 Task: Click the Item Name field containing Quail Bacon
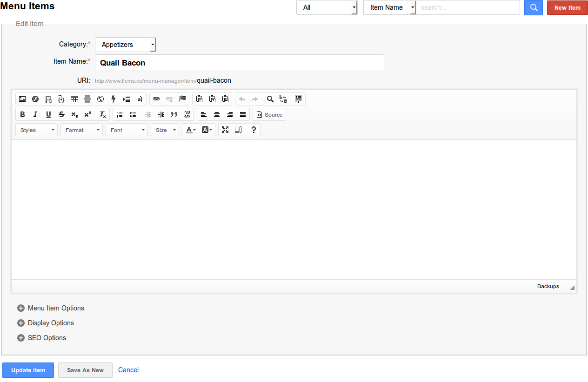pyautogui.click(x=239, y=63)
